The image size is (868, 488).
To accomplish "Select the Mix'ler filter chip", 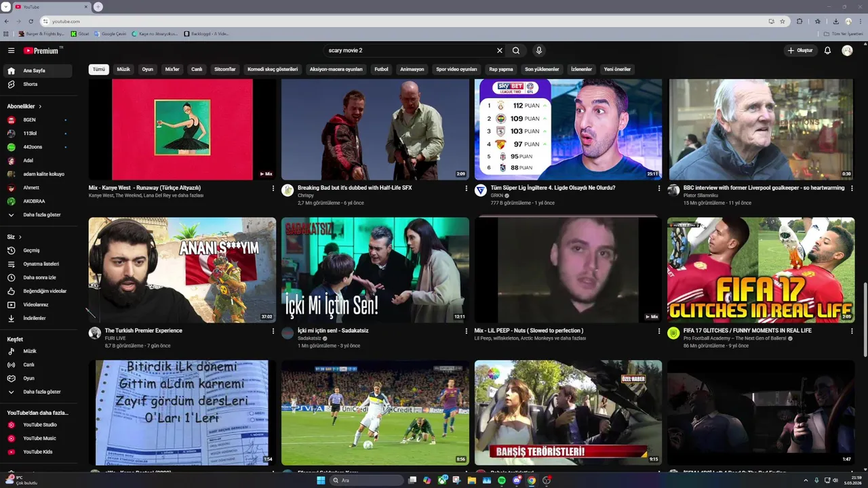I will pyautogui.click(x=172, y=69).
